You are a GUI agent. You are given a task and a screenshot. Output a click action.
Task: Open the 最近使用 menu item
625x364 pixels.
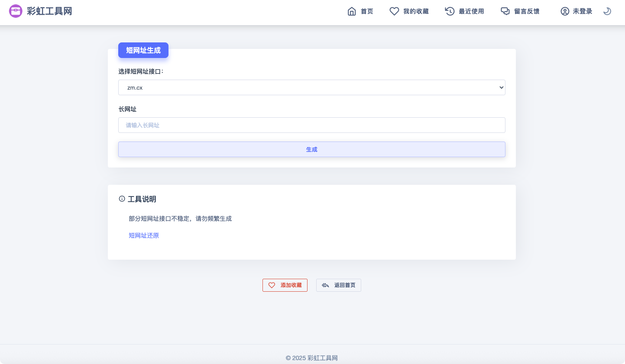tap(471, 11)
